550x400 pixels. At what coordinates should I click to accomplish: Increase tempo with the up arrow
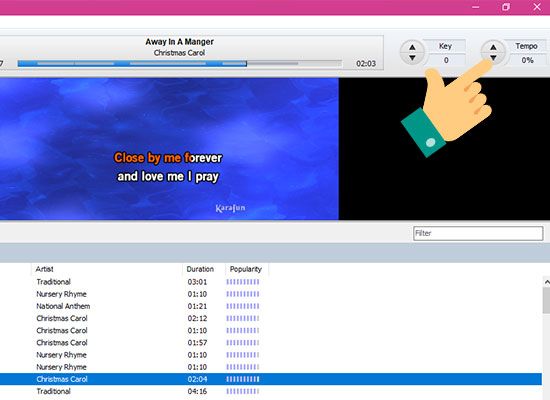(x=493, y=47)
